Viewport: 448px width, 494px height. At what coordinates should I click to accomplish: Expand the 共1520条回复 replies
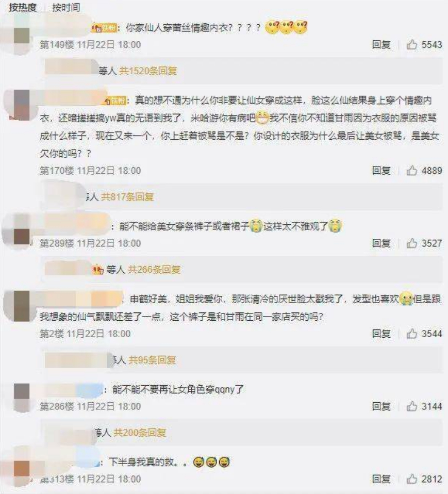(x=148, y=71)
